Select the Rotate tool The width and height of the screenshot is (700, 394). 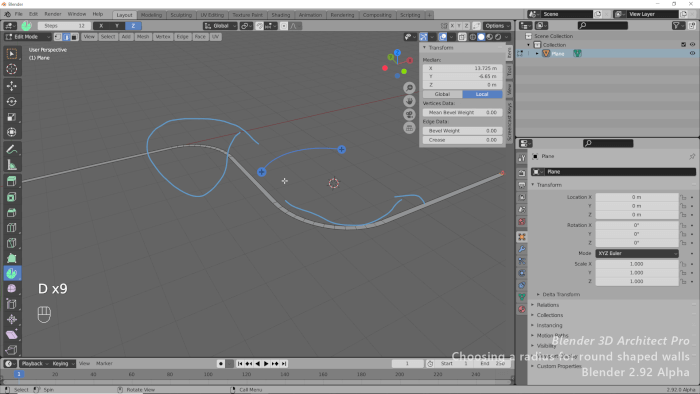point(12,101)
